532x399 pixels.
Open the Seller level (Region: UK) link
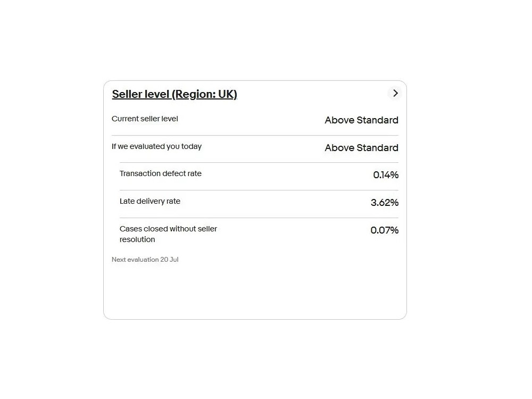pyautogui.click(x=174, y=94)
